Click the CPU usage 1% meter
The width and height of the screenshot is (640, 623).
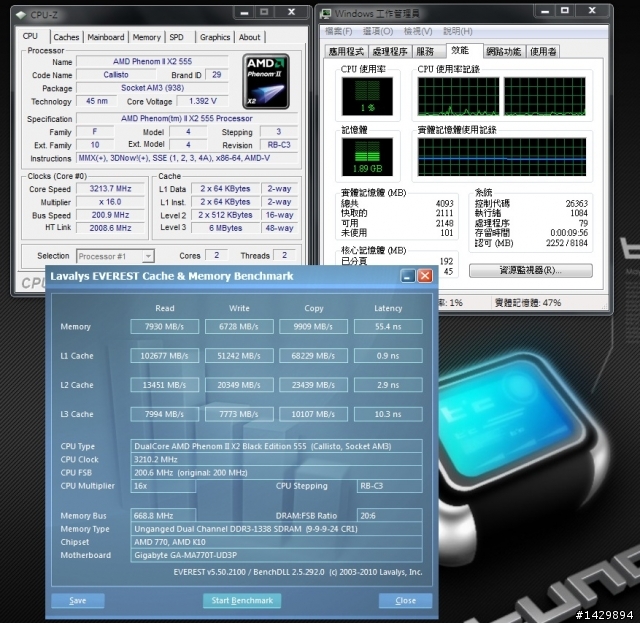(x=367, y=97)
